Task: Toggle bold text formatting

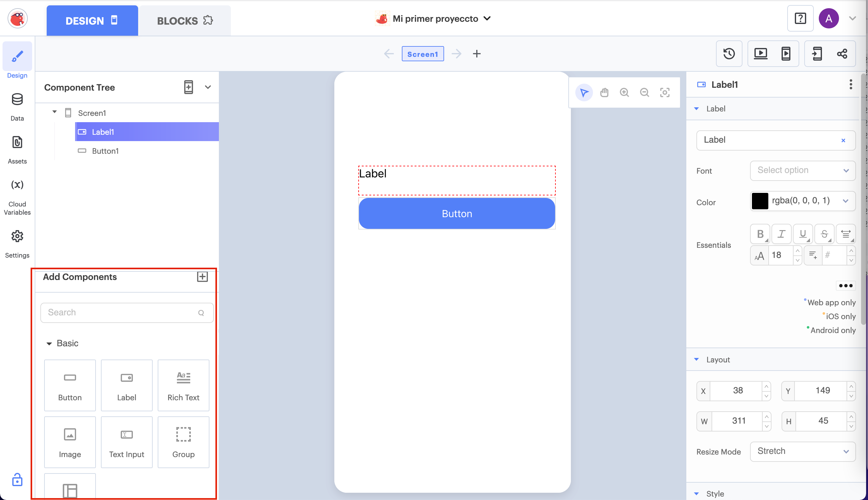Action: click(x=760, y=234)
